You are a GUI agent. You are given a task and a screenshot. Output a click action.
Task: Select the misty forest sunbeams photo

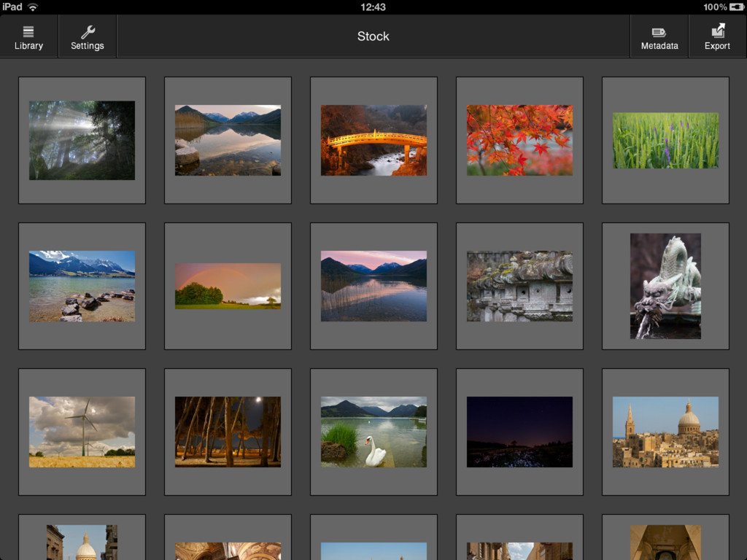[x=82, y=141]
